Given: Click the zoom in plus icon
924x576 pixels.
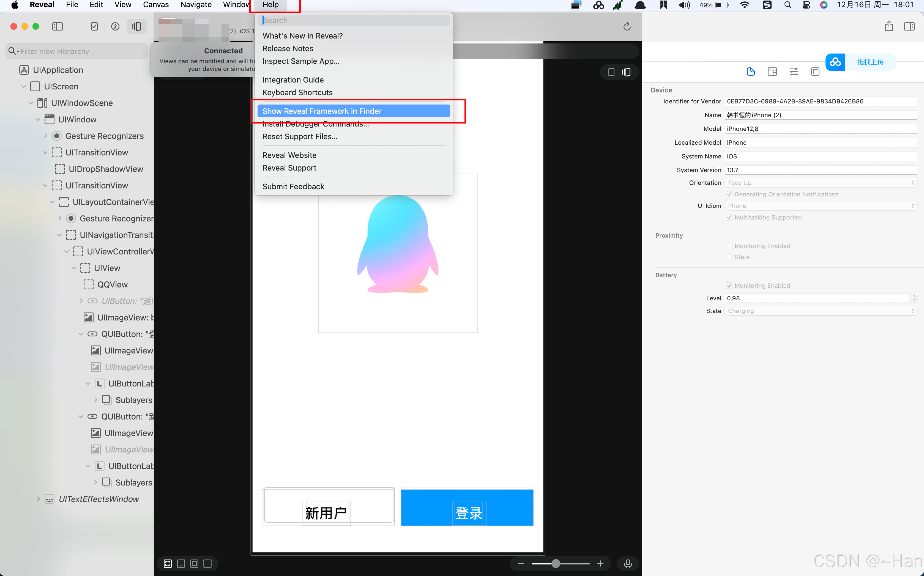Looking at the screenshot, I should pos(600,563).
